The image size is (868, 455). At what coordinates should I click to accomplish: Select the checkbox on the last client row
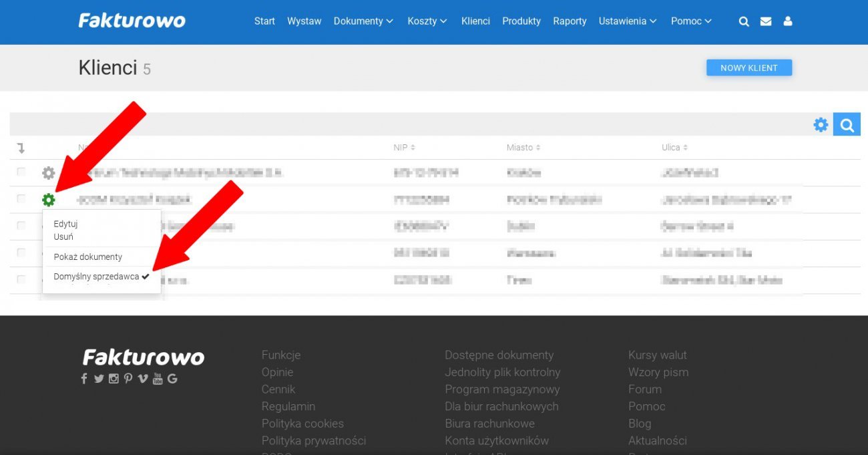21,279
